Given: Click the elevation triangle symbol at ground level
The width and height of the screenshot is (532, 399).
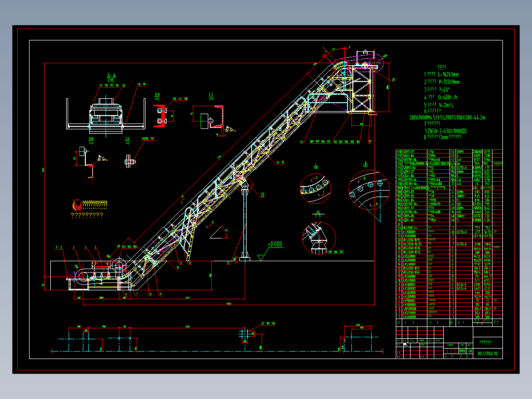Looking at the screenshot, I should point(261,258).
